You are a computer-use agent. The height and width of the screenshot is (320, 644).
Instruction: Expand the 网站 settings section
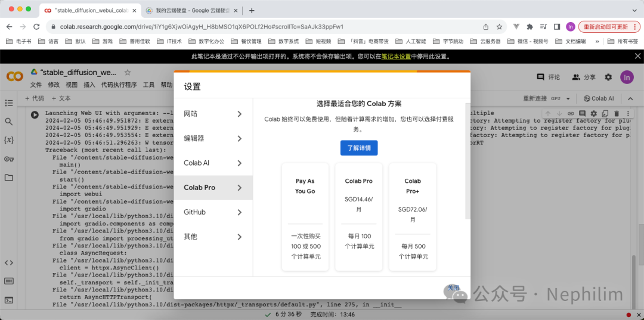click(213, 114)
